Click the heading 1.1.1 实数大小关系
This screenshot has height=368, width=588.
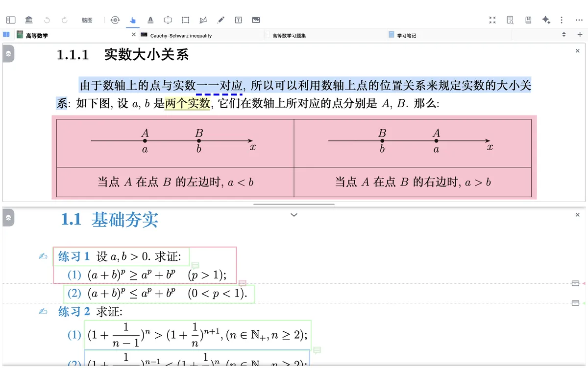point(122,54)
